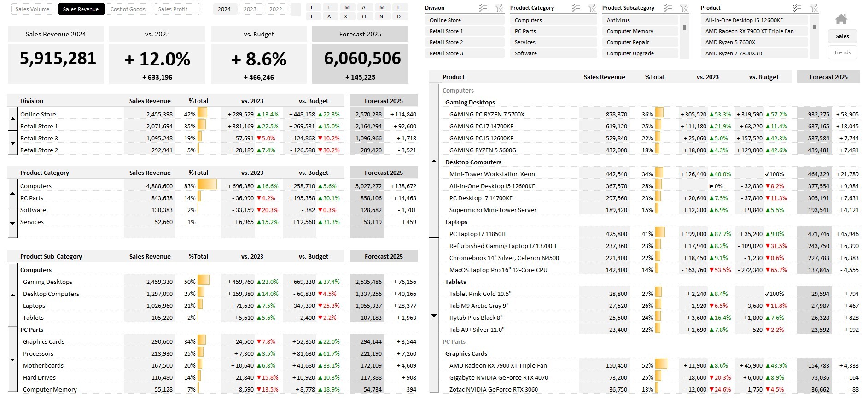Open the Sales view button
868x399 pixels.
842,36
